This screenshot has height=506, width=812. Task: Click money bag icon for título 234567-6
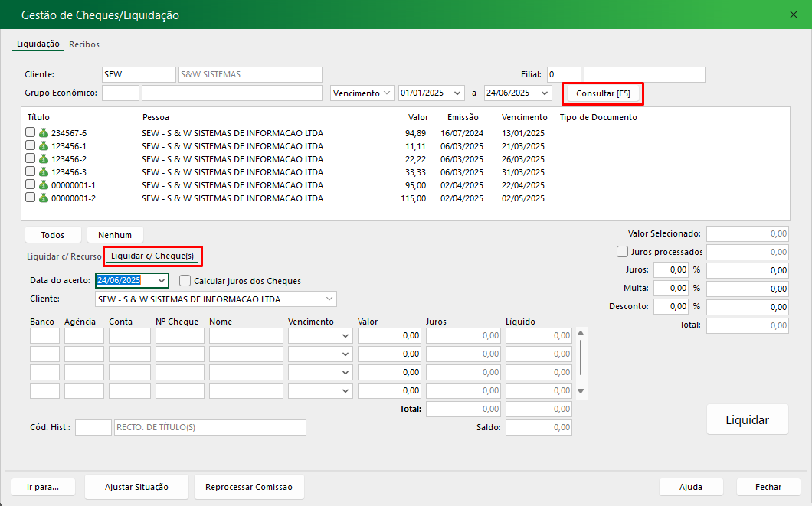[44, 133]
